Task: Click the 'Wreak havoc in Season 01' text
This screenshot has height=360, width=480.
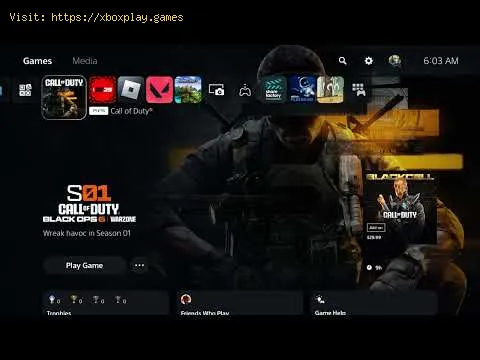Action: 87,233
